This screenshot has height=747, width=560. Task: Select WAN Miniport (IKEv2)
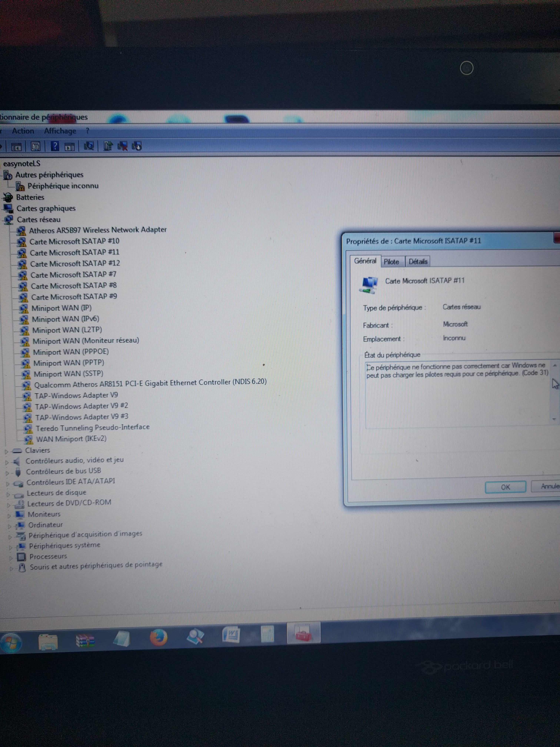tap(71, 439)
